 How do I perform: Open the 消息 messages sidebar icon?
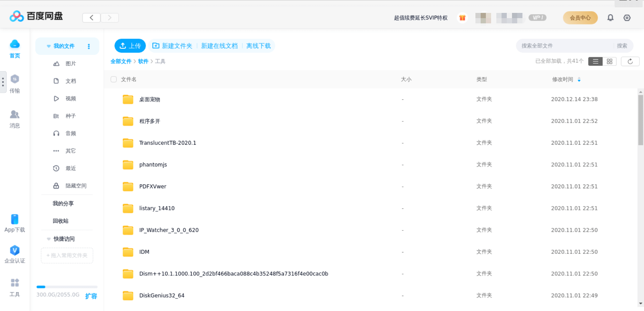pyautogui.click(x=15, y=119)
